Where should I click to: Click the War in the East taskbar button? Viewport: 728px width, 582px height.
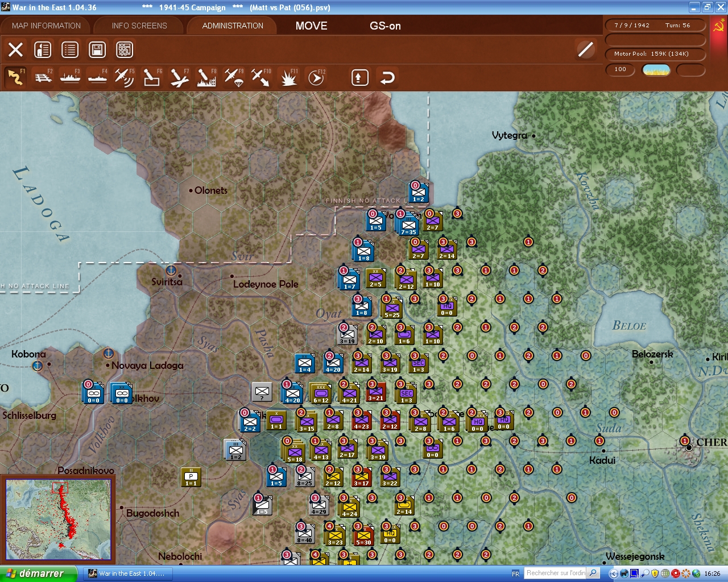click(x=127, y=573)
